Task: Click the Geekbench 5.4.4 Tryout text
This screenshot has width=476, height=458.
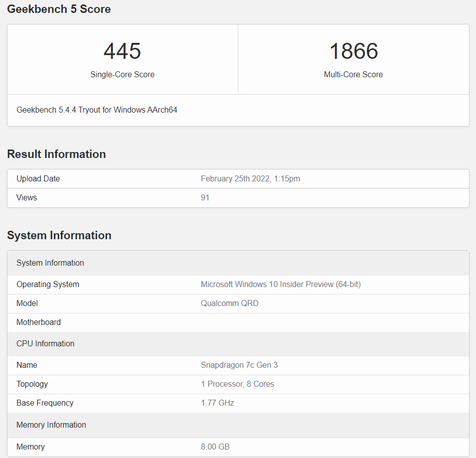Action: pos(98,110)
